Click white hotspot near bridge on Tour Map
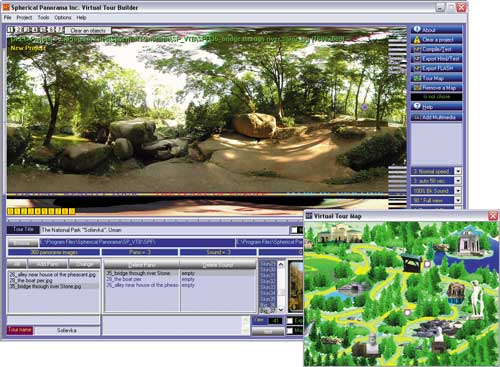 pos(427,264)
